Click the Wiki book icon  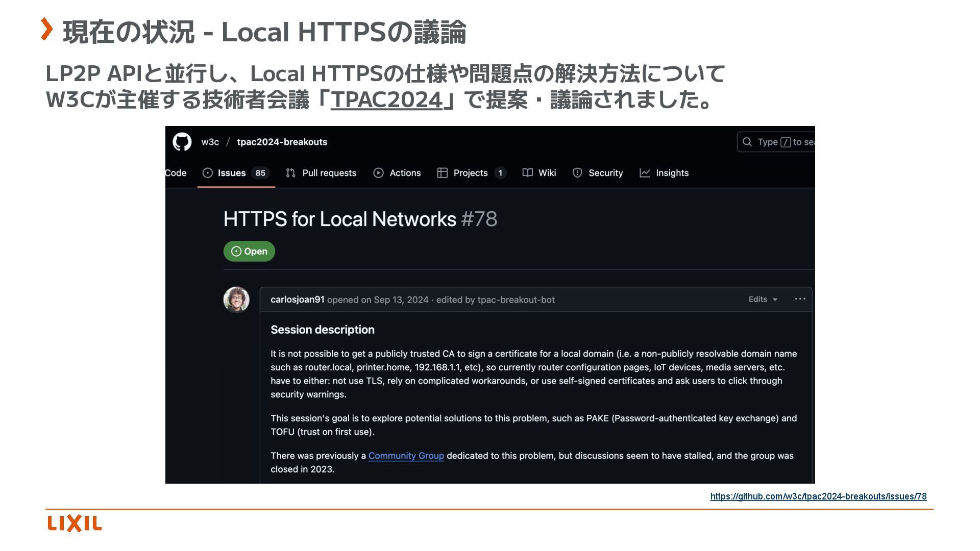528,173
